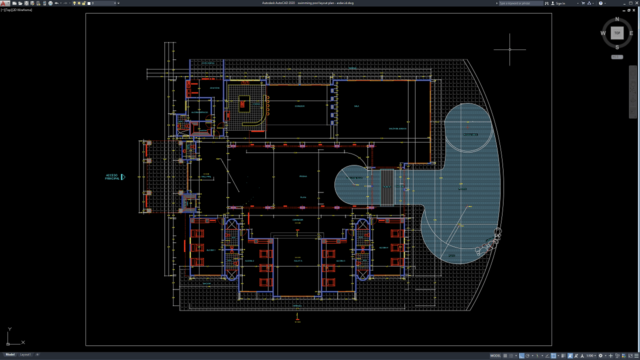Screen dimensions: 640x360
Task: Toggle object snap highlighted icon in status bar
Action: 553,356
